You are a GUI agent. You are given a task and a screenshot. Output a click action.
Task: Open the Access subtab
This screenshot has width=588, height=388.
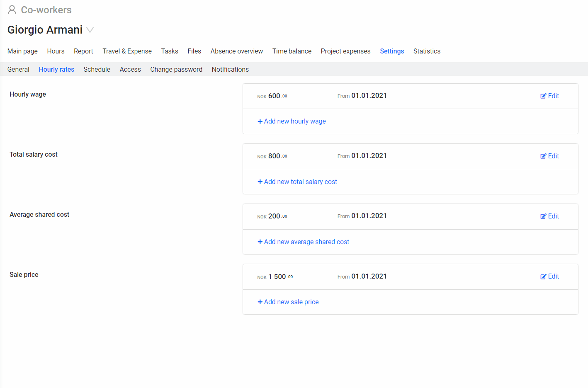click(x=130, y=69)
